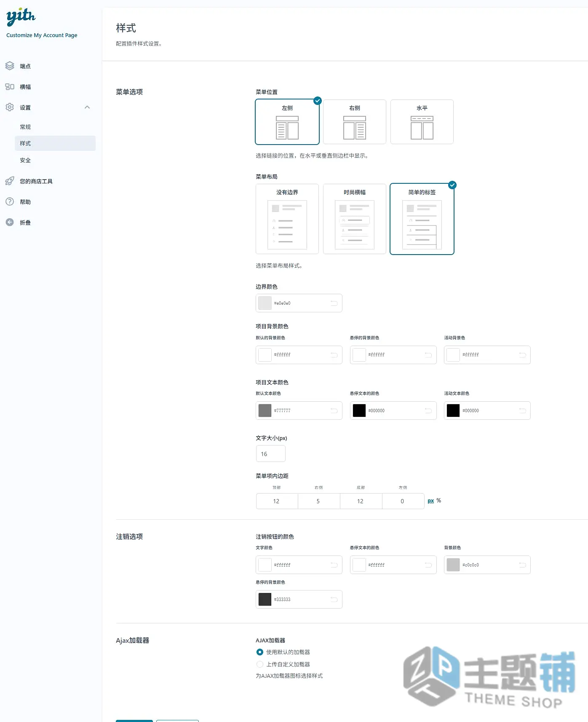Open the 悬停的背景颜色 #333333 swatch
Image resolution: width=588 pixels, height=722 pixels.
click(x=265, y=599)
